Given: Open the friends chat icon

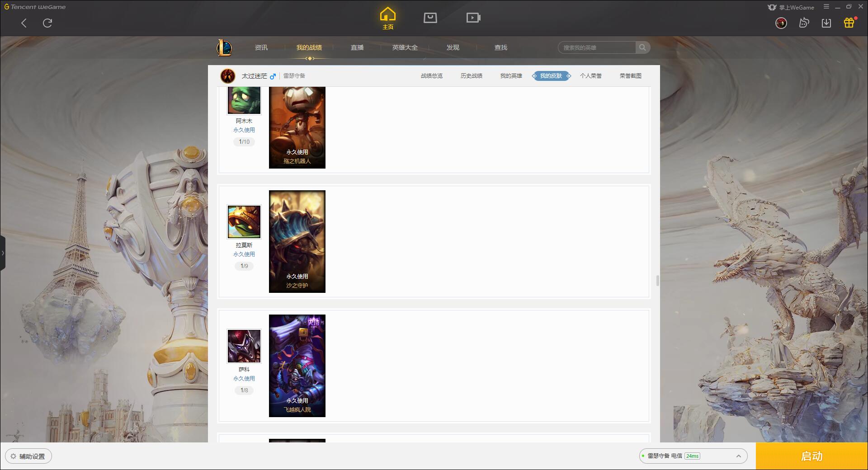Looking at the screenshot, I should [804, 23].
